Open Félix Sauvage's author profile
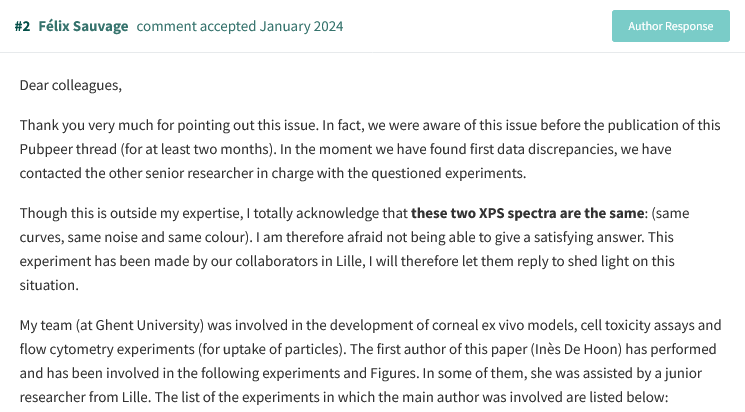The height and width of the screenshot is (412, 745). tap(83, 26)
